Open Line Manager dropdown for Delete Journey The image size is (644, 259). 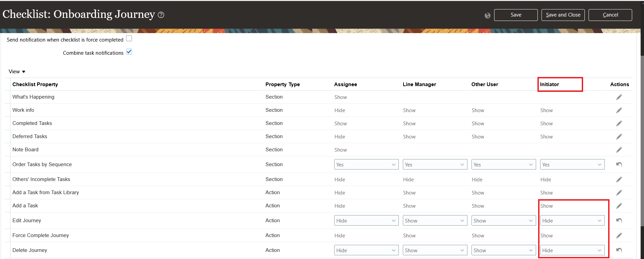[435, 250]
